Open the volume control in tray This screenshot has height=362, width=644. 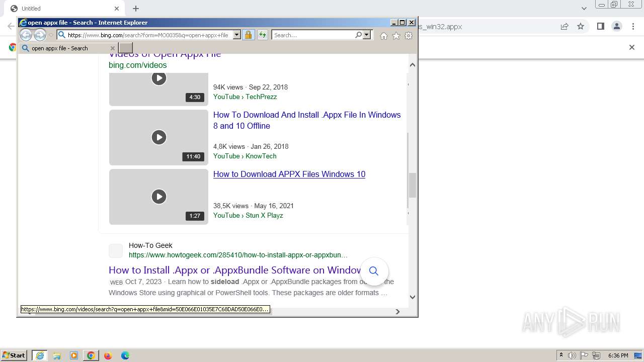[572, 355]
